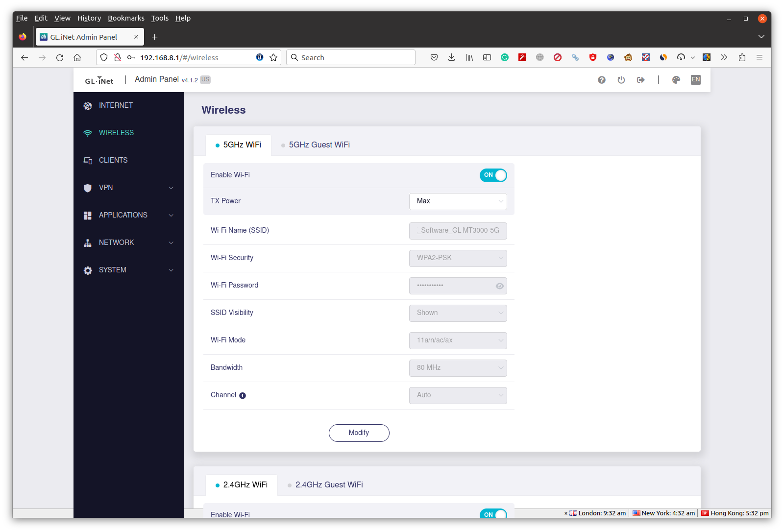List all tabs chevron in tab bar
Screen dimensions: 784x532
(761, 37)
